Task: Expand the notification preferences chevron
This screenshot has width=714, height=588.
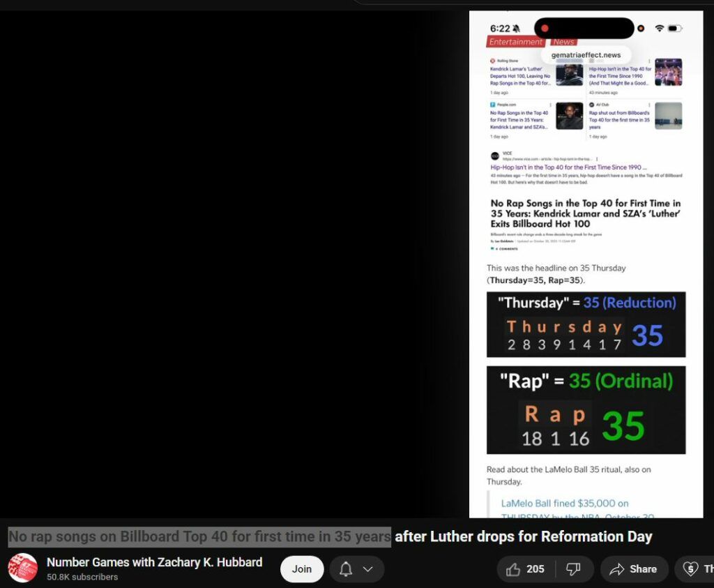Action: (x=368, y=569)
